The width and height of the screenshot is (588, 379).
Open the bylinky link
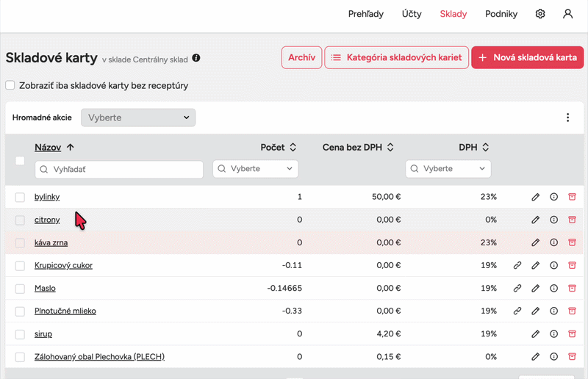(47, 197)
